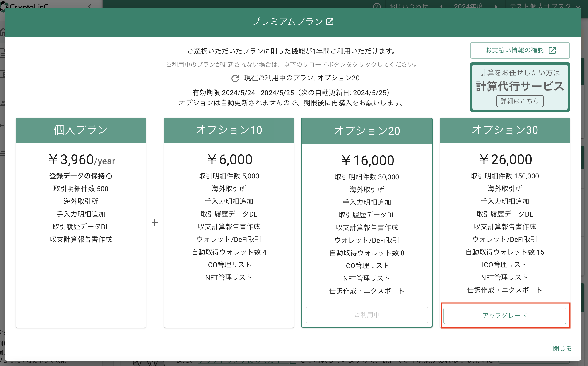Open the プレミアムプラン external link icon

point(330,22)
